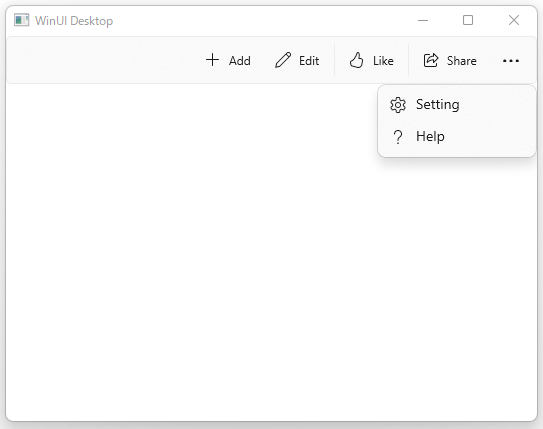Choose Help from the overflow menu
Image resolution: width=543 pixels, height=429 pixels.
[456, 136]
